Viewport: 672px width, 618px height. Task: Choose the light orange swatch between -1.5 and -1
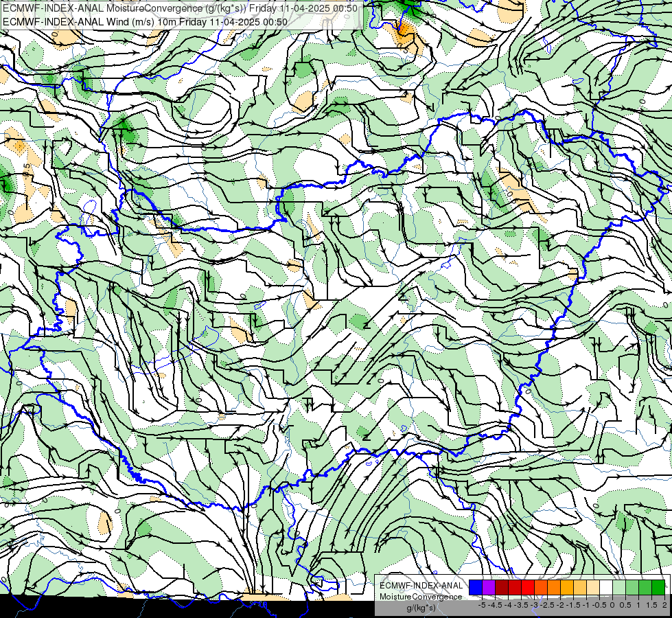pos(580,587)
